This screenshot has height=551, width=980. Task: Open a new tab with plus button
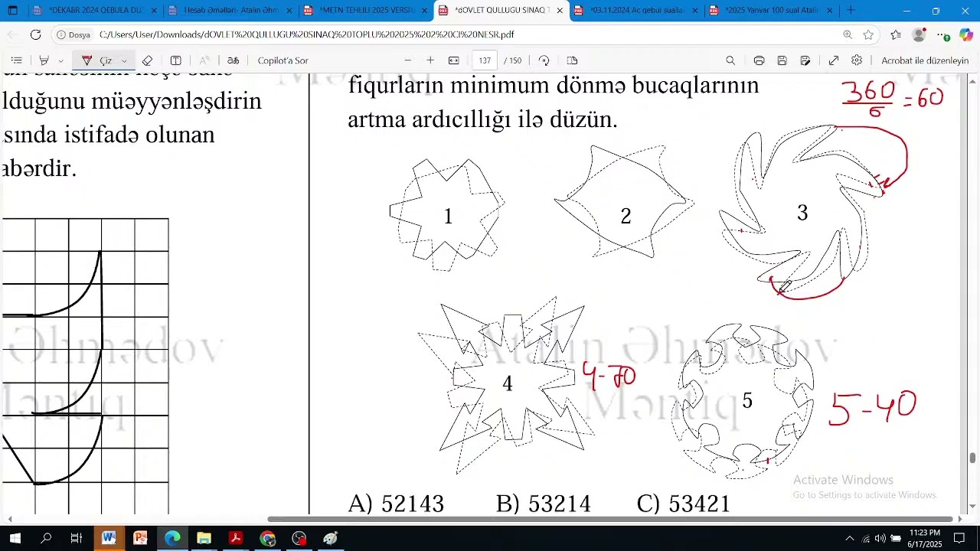[851, 11]
